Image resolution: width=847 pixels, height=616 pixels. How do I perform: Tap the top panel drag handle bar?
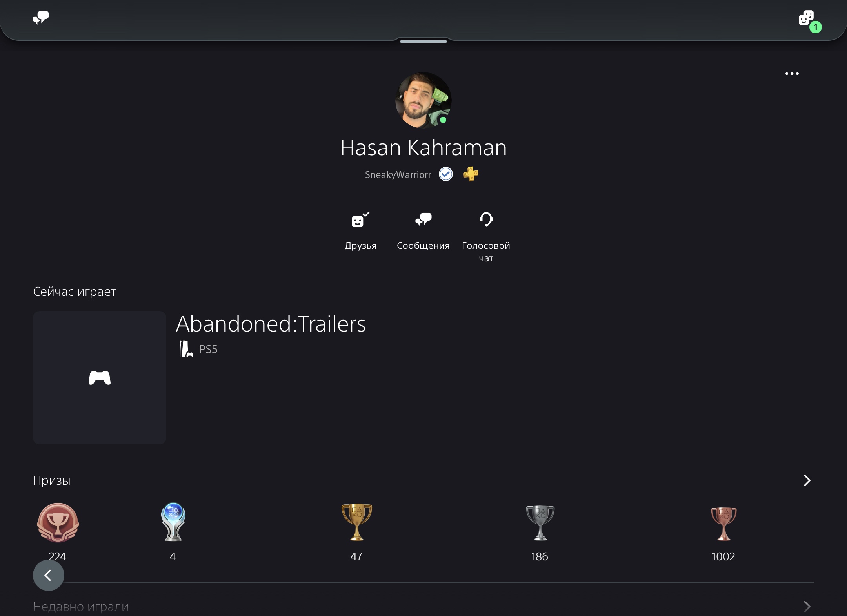pos(423,41)
